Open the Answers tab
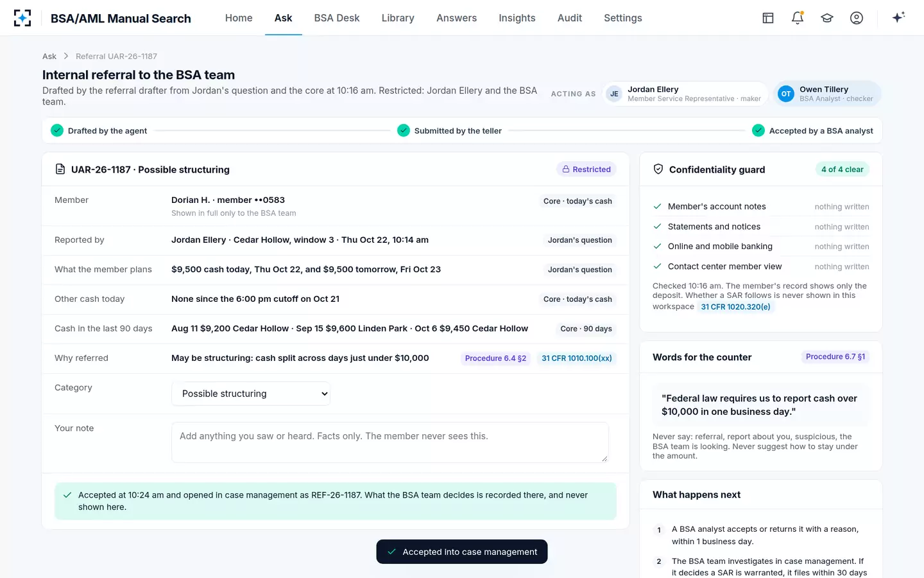The height and width of the screenshot is (578, 924). pos(457,18)
